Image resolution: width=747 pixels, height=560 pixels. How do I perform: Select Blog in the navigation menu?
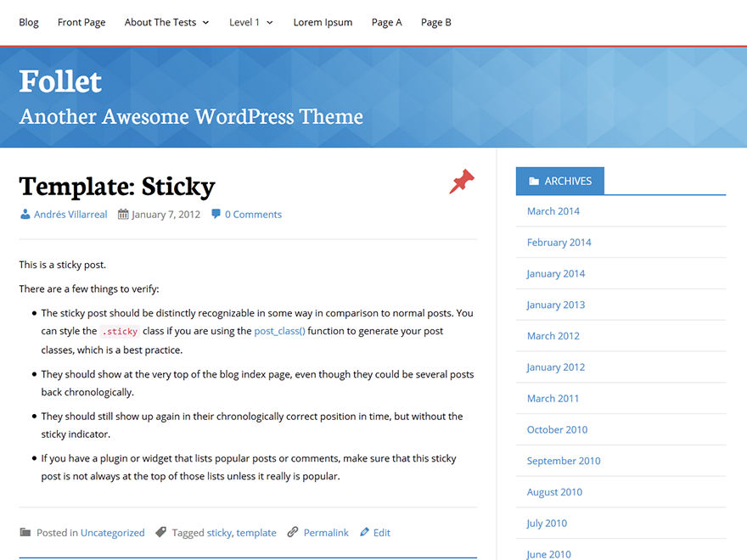coord(28,22)
